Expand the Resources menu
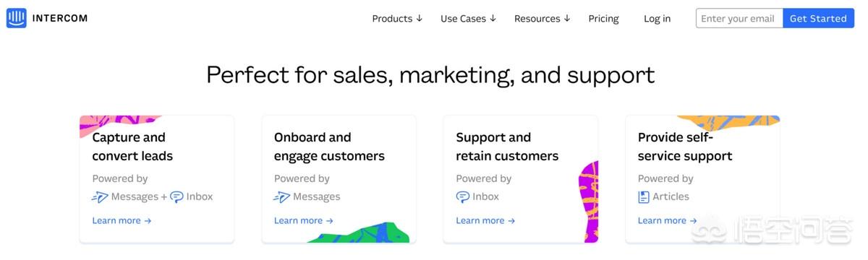 click(x=542, y=19)
